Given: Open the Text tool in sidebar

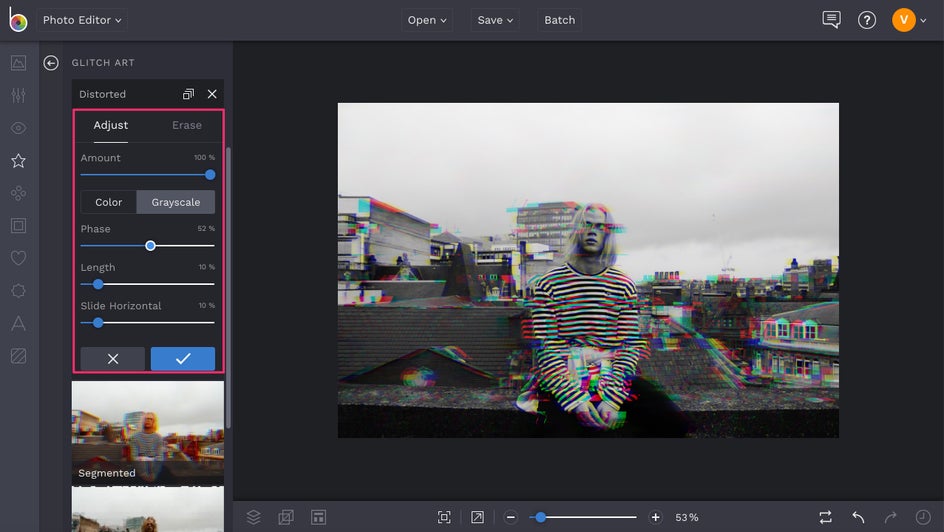Looking at the screenshot, I should 18,323.
